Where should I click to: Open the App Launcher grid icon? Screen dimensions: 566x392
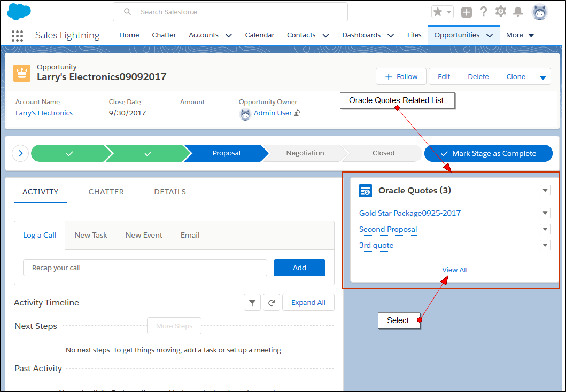[x=17, y=35]
